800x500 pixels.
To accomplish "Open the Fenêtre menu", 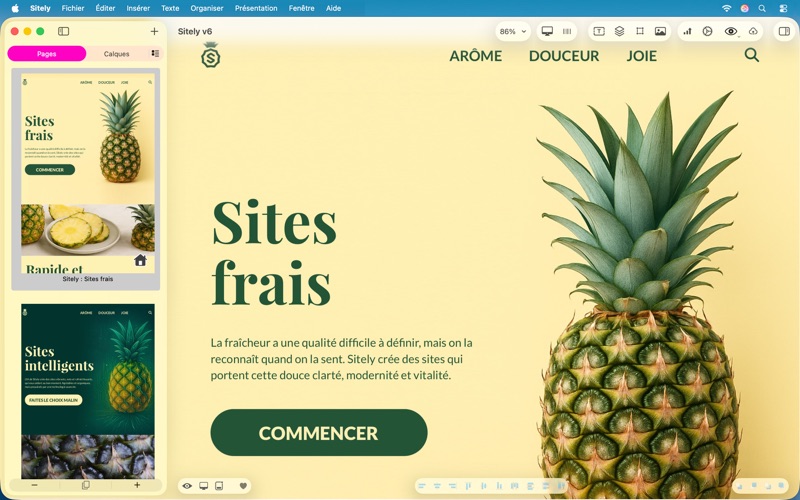I will pos(302,8).
